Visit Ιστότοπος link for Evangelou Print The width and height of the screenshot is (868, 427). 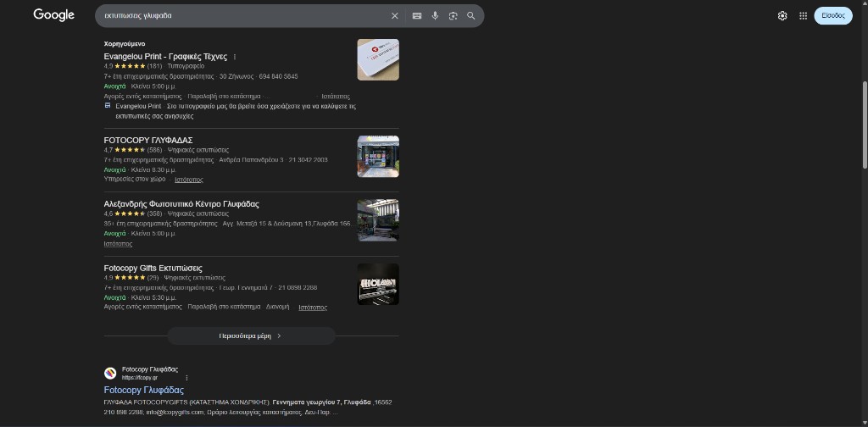point(336,97)
